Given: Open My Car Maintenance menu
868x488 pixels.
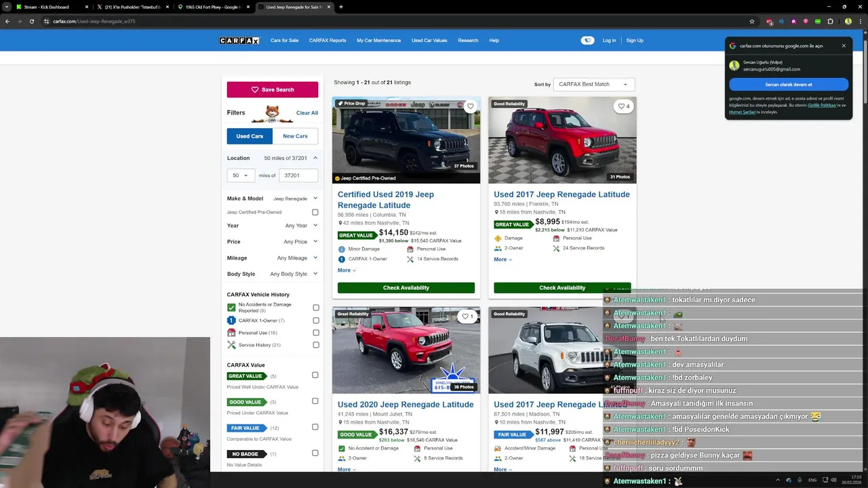Looking at the screenshot, I should 378,41.
